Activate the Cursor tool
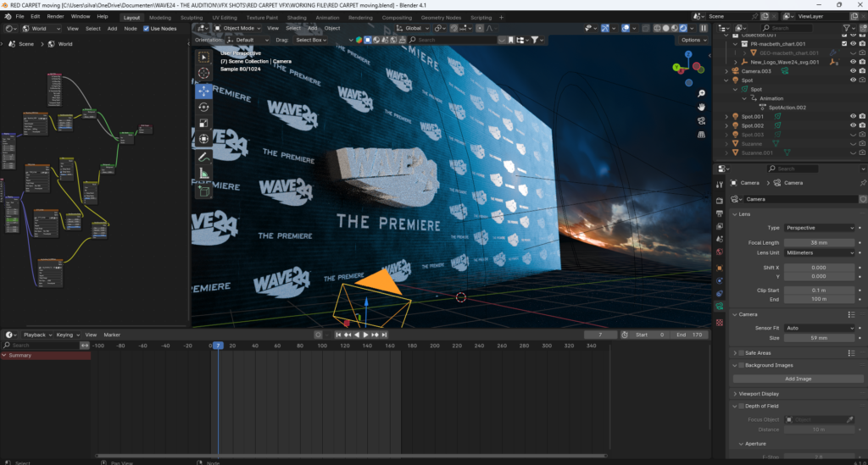868x465 pixels. click(x=203, y=73)
